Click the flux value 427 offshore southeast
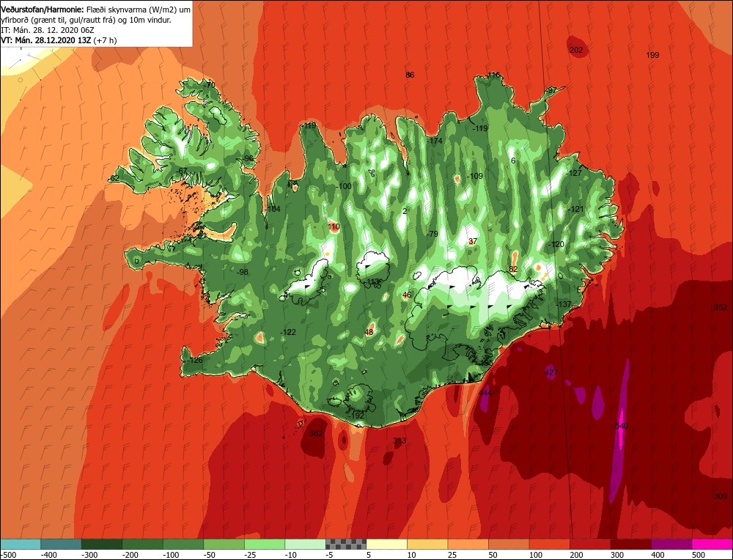Screen dimensions: 733x560 pyautogui.click(x=551, y=372)
